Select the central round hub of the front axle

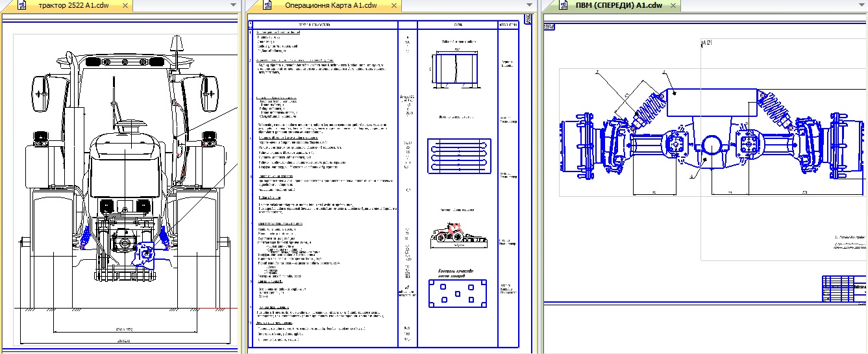pyautogui.click(x=713, y=145)
